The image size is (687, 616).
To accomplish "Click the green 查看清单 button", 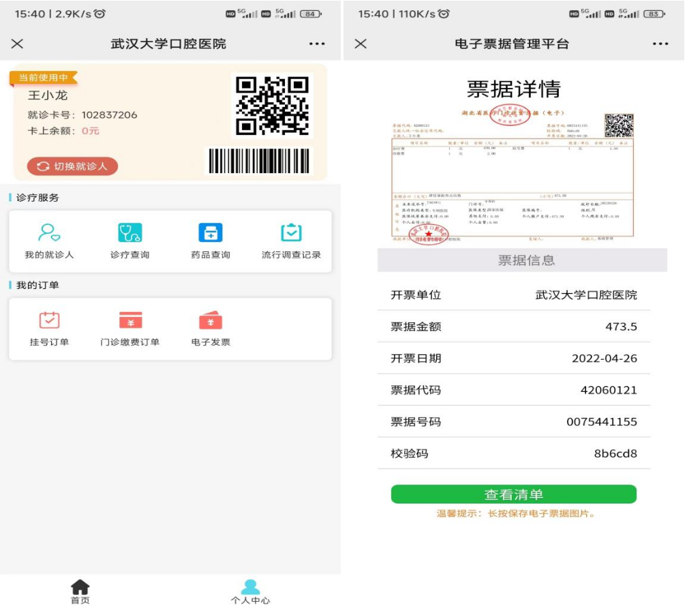I will (x=513, y=494).
